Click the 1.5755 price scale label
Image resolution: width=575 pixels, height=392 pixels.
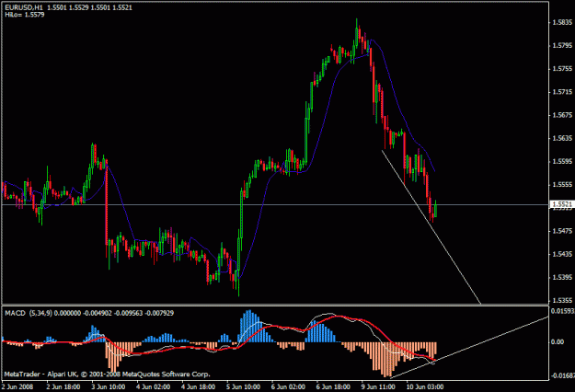(x=562, y=69)
